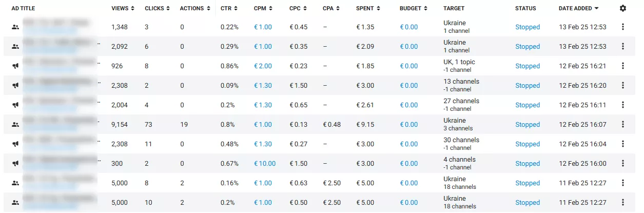Open three-dot menu for the 12 Feb 16:21 ad
This screenshot has height=213, width=644.
[623, 66]
